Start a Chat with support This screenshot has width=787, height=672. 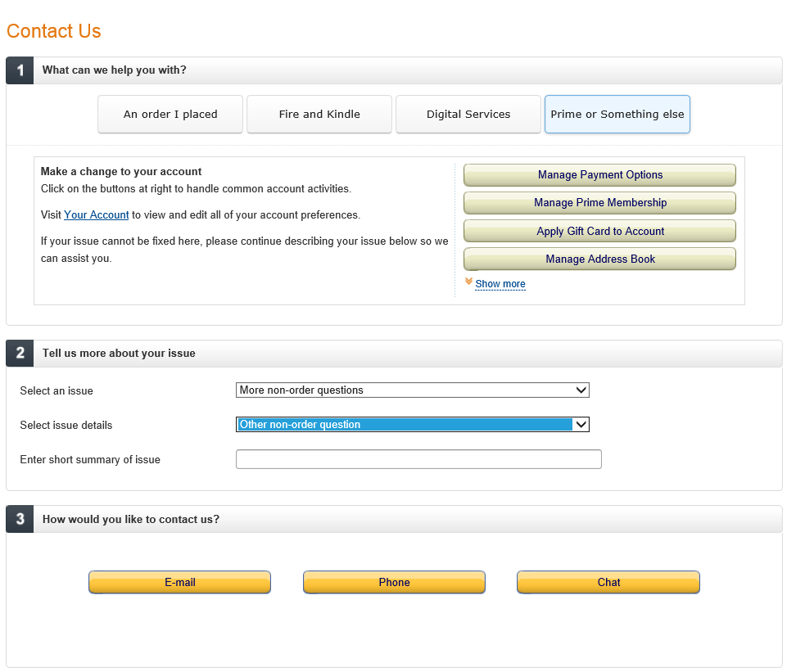click(608, 582)
